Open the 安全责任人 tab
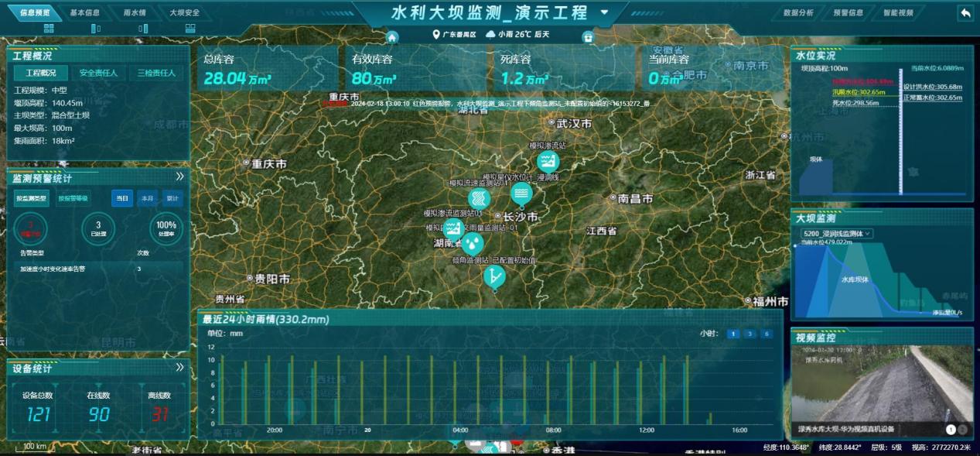980x456 pixels. point(99,73)
